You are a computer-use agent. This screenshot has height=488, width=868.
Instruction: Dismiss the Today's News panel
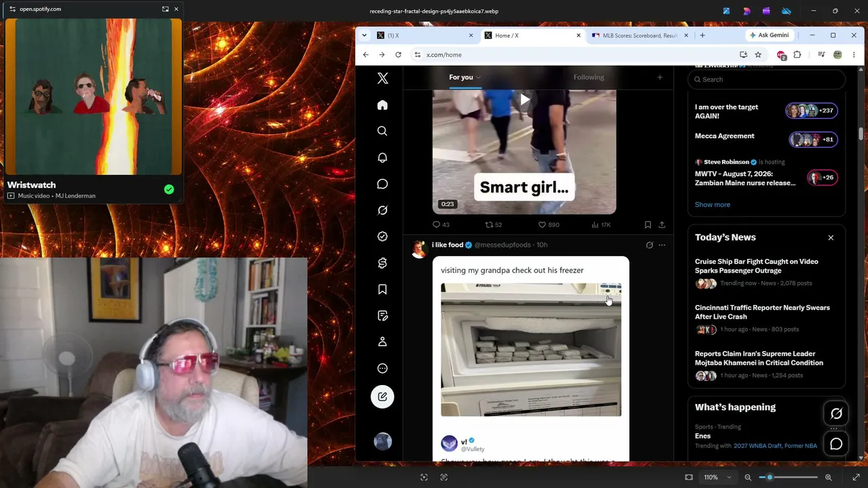point(831,237)
